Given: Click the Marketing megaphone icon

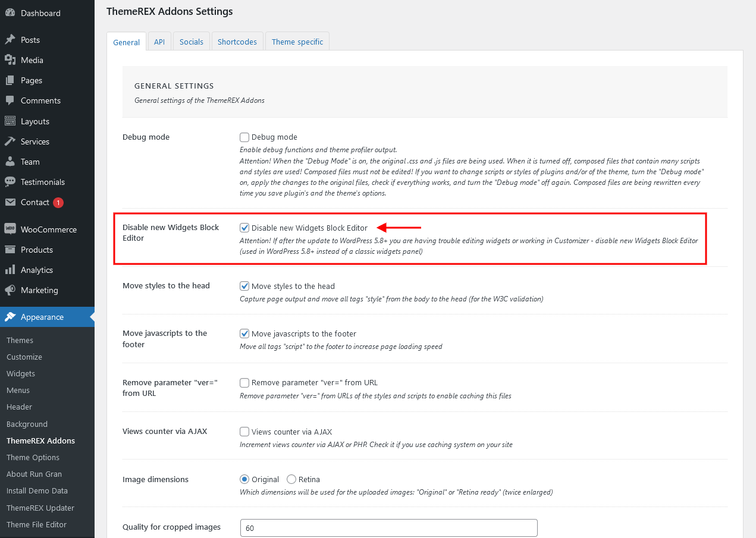Looking at the screenshot, I should (10, 290).
